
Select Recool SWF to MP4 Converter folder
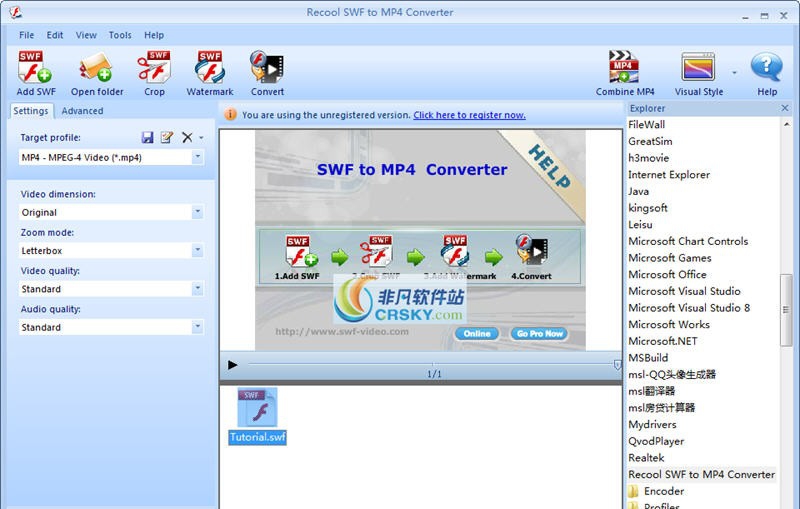(702, 474)
